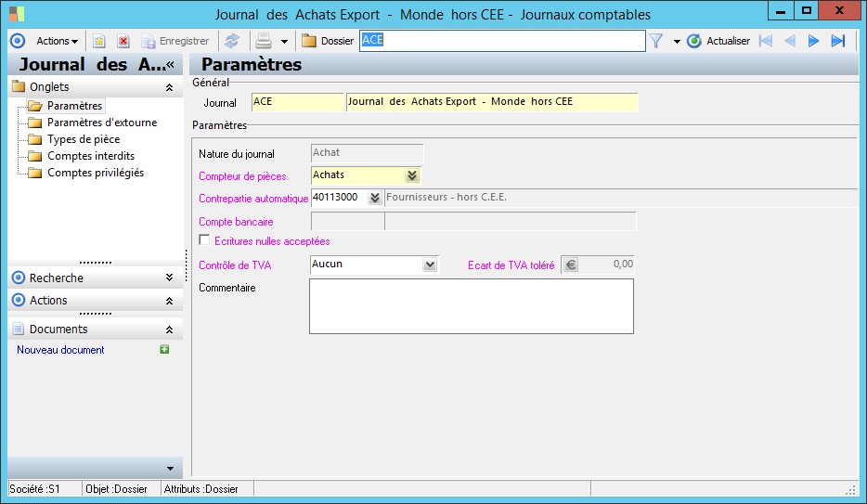This screenshot has width=867, height=504.
Task: Click the printer icon
Action: point(264,41)
